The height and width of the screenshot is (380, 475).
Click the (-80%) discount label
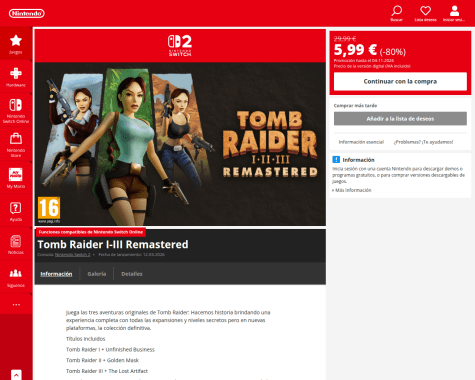tap(393, 52)
